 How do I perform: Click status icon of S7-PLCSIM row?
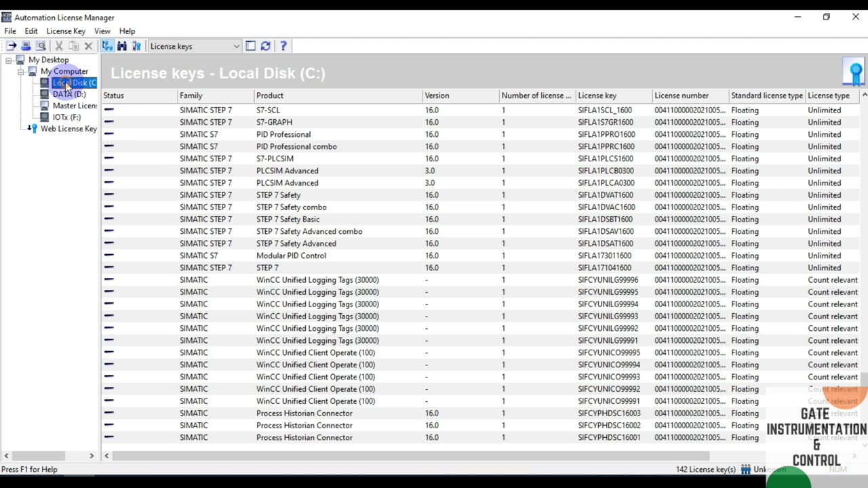tap(108, 159)
